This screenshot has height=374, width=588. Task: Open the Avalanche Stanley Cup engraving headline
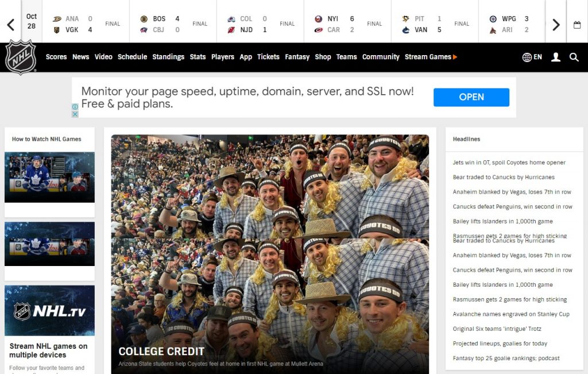tap(510, 314)
